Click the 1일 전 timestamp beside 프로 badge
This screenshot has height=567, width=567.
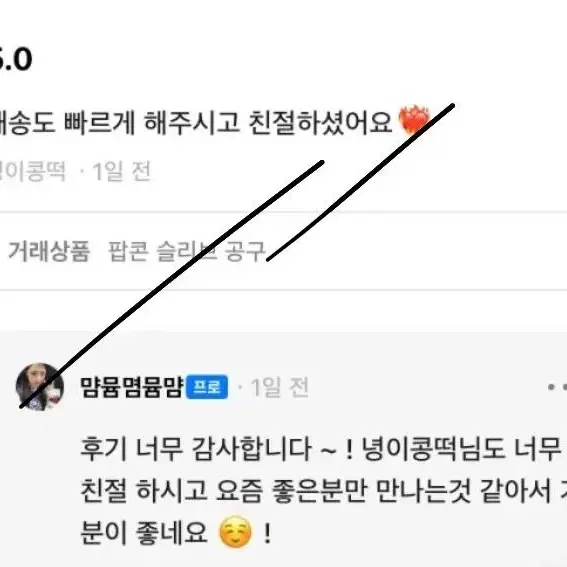pyautogui.click(x=280, y=387)
